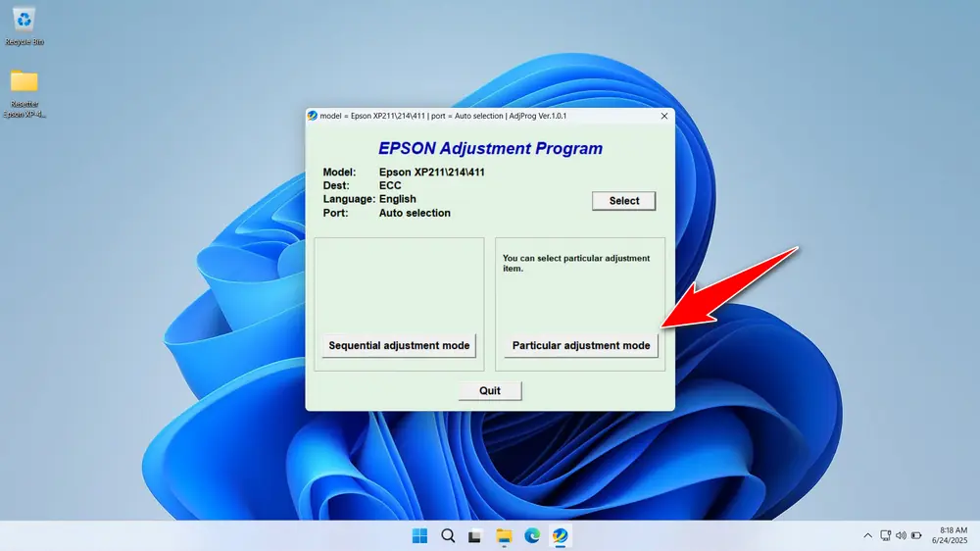Quit the Adjustment Program

[x=490, y=390]
